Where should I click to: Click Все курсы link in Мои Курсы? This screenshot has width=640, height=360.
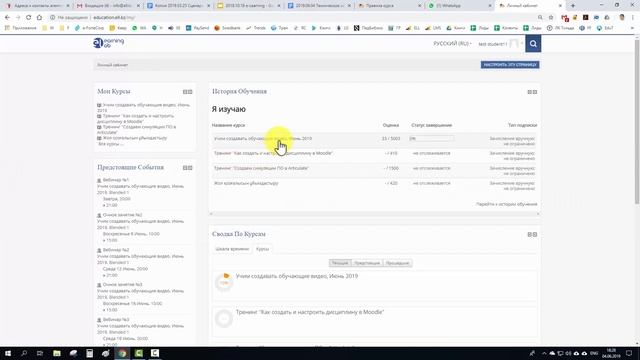pyautogui.click(x=111, y=144)
